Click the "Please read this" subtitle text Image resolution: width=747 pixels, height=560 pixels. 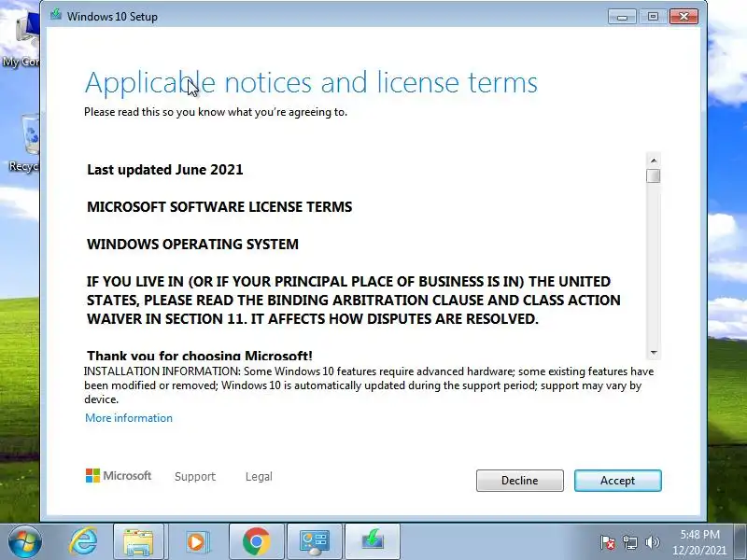[x=216, y=112]
